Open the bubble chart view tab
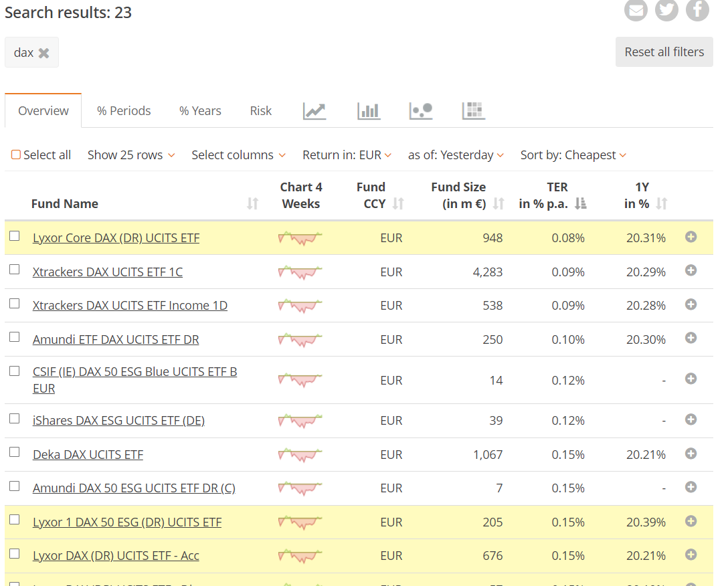 click(x=421, y=111)
